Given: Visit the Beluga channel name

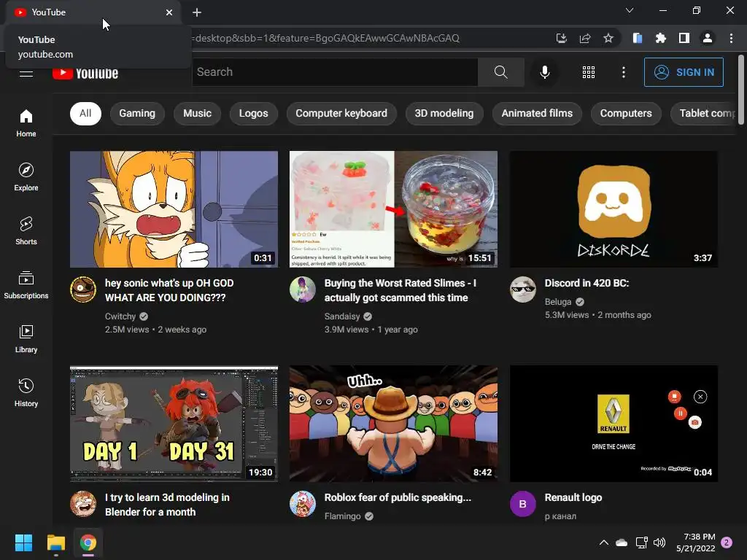Looking at the screenshot, I should click(x=558, y=302).
